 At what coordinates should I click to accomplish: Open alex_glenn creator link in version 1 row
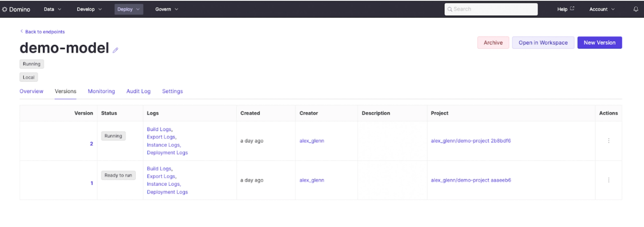click(312, 180)
